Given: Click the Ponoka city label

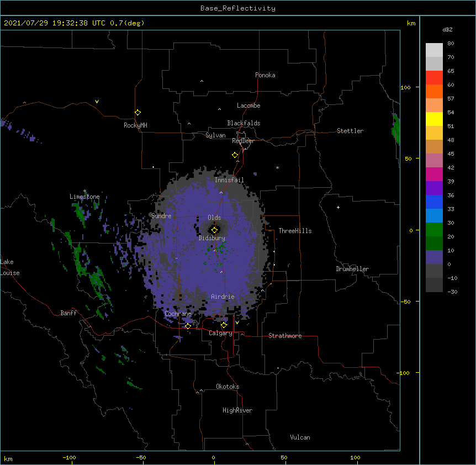Looking at the screenshot, I should coord(265,75).
